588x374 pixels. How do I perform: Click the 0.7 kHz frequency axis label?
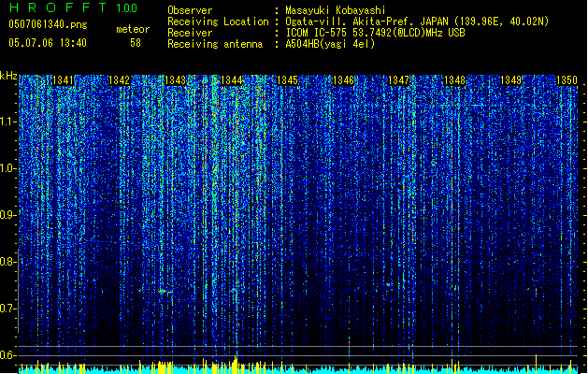click(x=7, y=309)
